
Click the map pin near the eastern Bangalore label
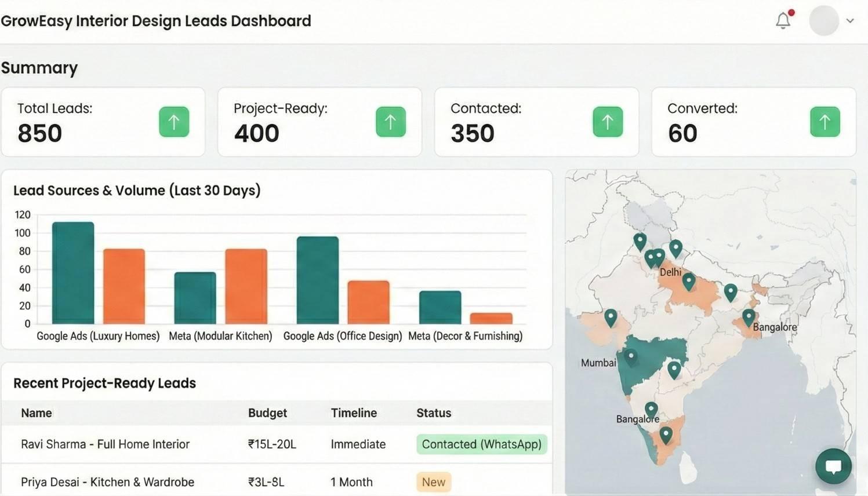coord(748,316)
